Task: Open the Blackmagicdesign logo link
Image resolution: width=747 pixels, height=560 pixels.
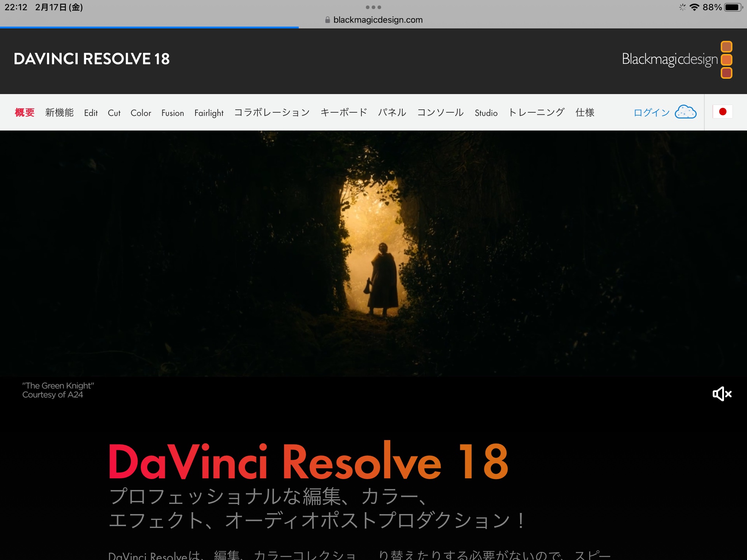Action: click(677, 59)
